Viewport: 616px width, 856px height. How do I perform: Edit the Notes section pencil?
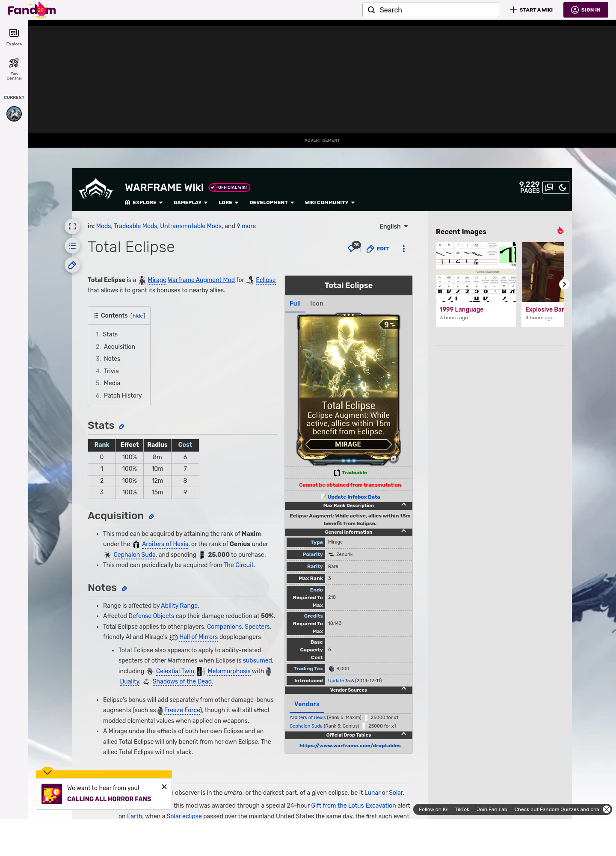pyautogui.click(x=124, y=588)
